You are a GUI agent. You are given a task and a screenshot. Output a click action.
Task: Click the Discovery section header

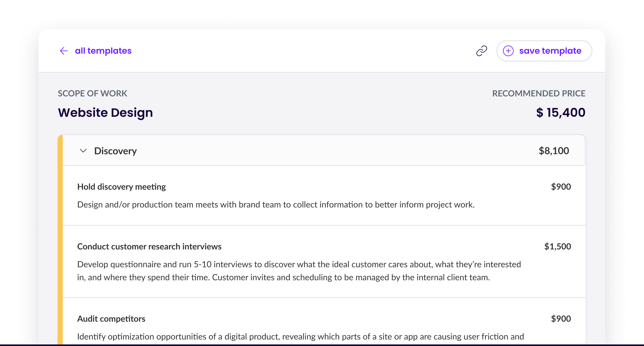pos(115,151)
